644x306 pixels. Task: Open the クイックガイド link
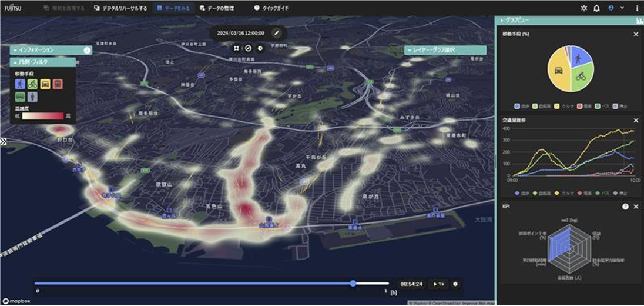pos(271,8)
